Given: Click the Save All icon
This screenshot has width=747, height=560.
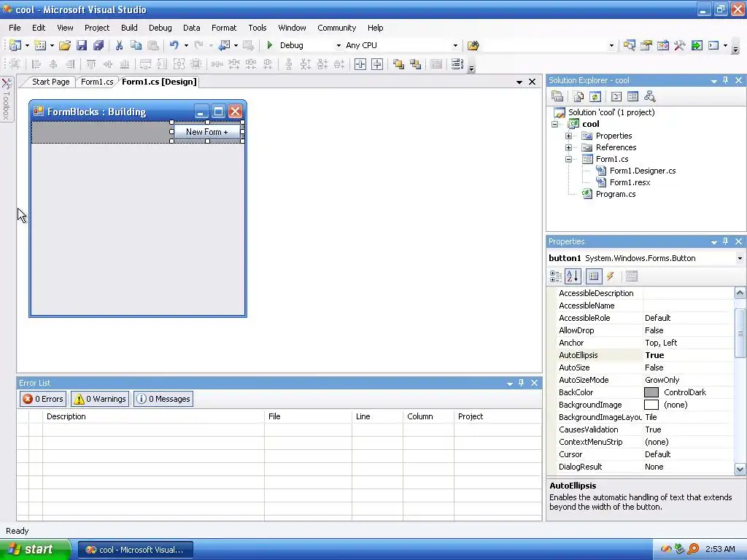Looking at the screenshot, I should click(x=98, y=45).
